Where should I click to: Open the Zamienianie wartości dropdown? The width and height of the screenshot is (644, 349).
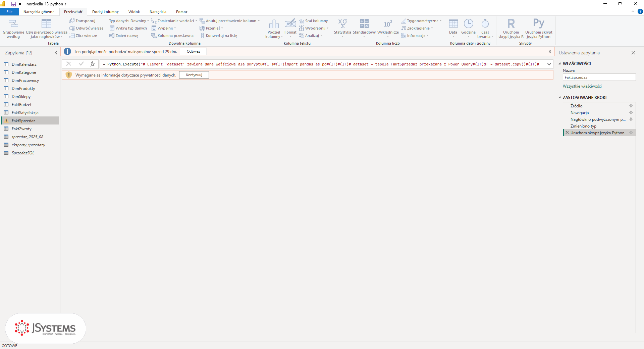(174, 21)
